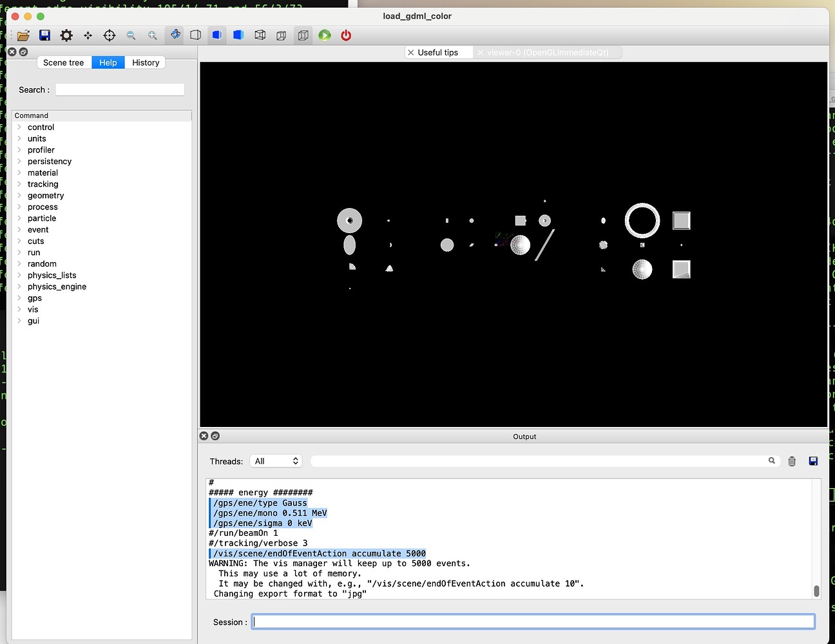Switch display to solid surface style
Screen dimensions: 835x644
(217, 35)
